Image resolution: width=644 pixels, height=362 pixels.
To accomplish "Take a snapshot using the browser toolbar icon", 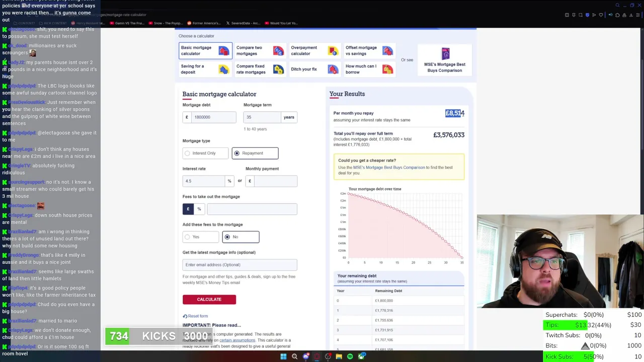I will pyautogui.click(x=581, y=15).
